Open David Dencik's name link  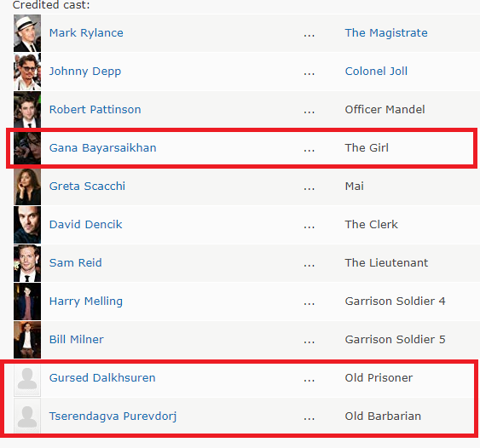pyautogui.click(x=85, y=225)
